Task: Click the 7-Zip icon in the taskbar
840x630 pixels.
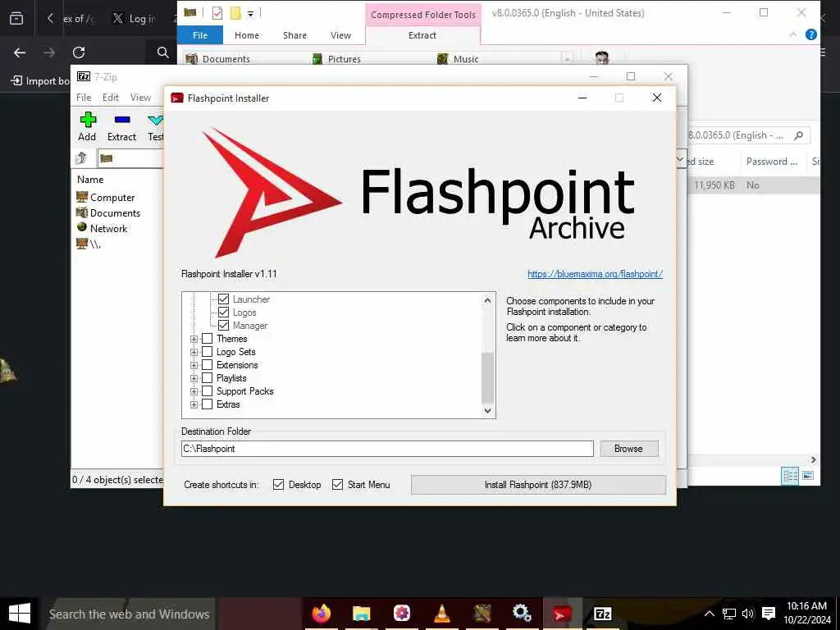Action: (x=603, y=614)
